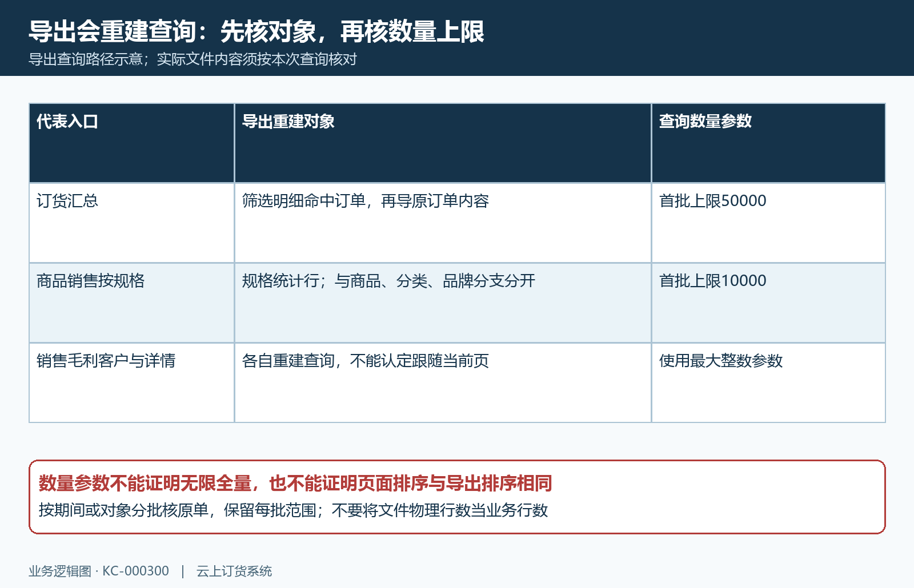Click the 首批上限10000 cell
The height and width of the screenshot is (588, 914).
[768, 303]
